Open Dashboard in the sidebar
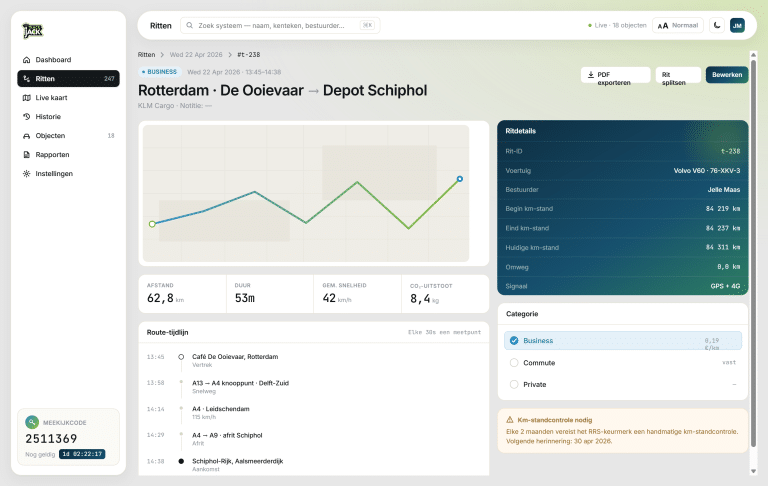768x486 pixels. tap(68, 60)
